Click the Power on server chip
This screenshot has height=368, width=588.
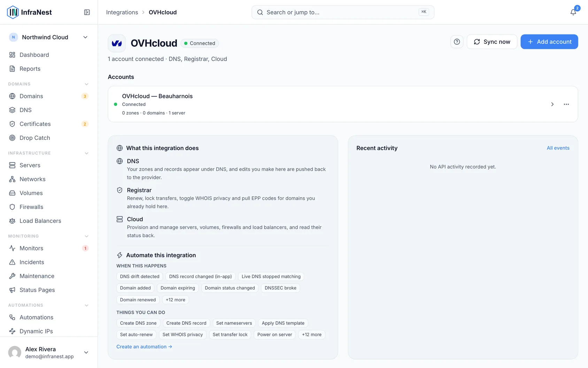pyautogui.click(x=275, y=335)
